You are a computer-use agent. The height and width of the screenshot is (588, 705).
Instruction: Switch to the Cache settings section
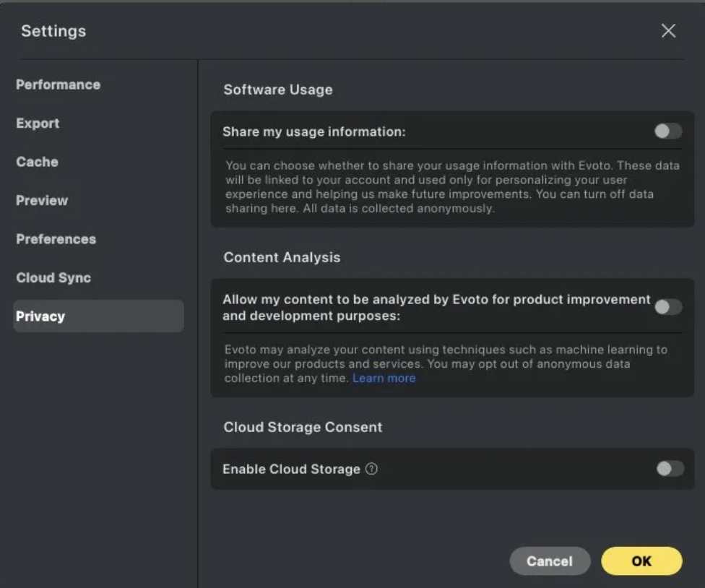click(37, 162)
